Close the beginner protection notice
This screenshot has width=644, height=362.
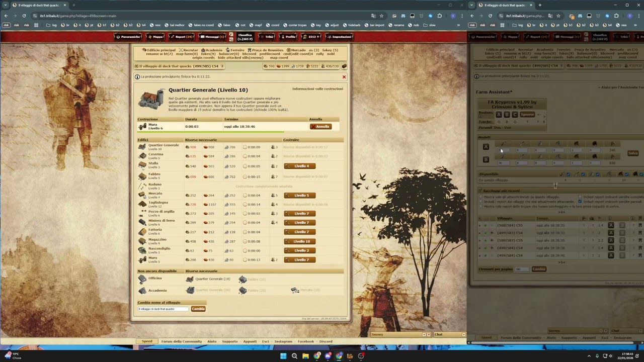point(344,77)
